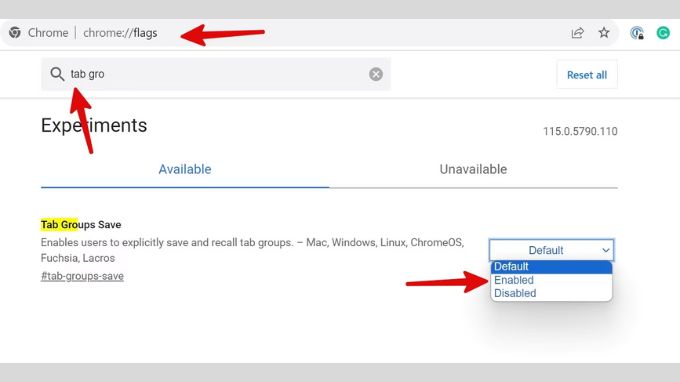This screenshot has width=680, height=382.
Task: Click the Tab Groups Save title
Action: click(x=81, y=225)
